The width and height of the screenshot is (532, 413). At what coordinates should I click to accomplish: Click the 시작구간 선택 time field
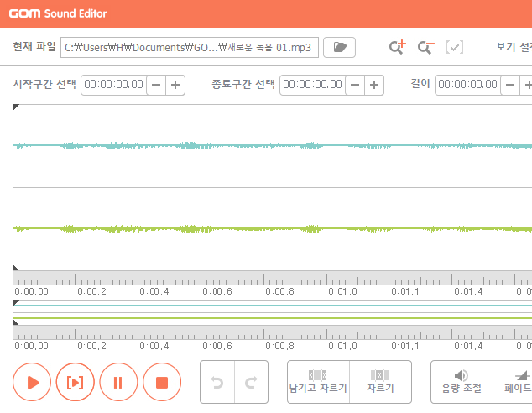[x=113, y=85]
